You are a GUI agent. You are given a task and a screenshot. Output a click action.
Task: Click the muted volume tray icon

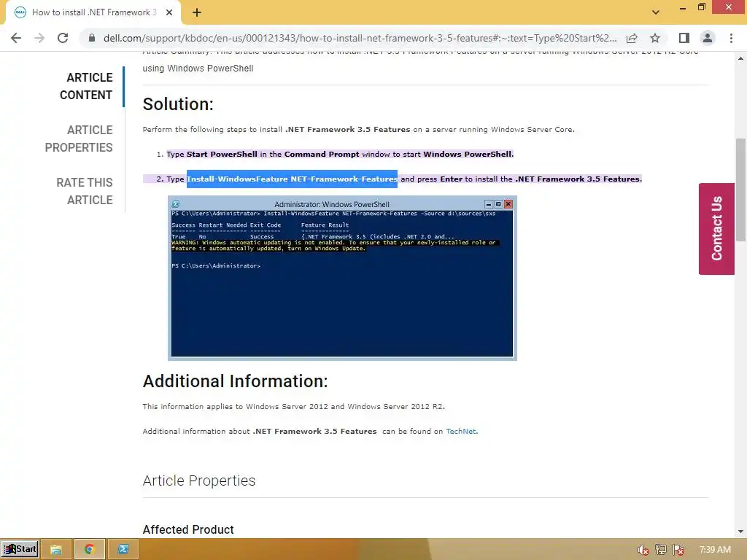(x=643, y=550)
